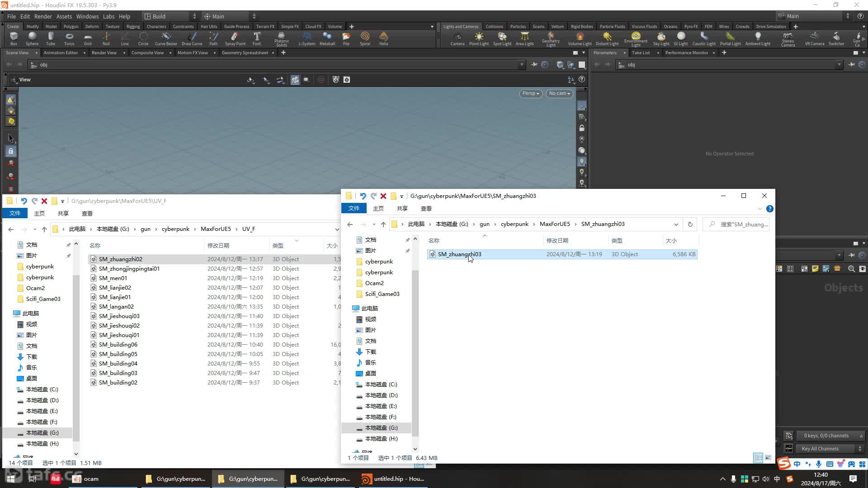Select the Helix tool
868x488 pixels.
pyautogui.click(x=384, y=39)
